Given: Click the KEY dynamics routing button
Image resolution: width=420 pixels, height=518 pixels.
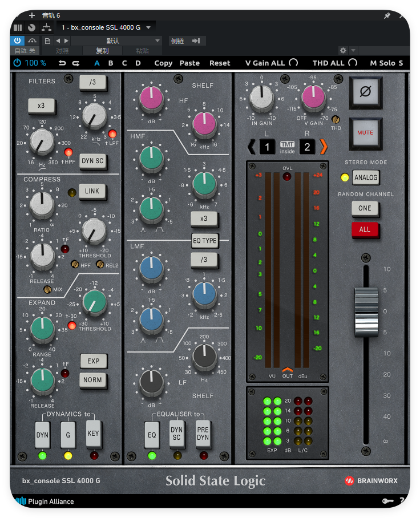Looking at the screenshot, I should pos(93,434).
